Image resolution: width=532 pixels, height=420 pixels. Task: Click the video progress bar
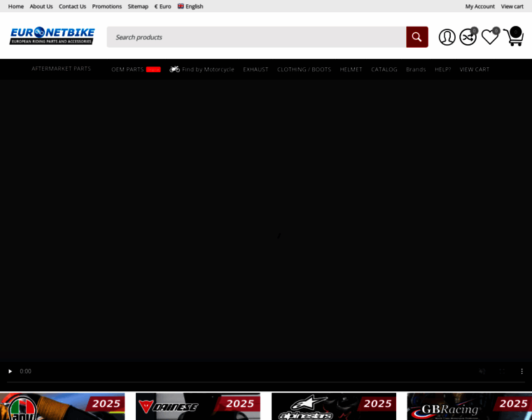click(266, 382)
